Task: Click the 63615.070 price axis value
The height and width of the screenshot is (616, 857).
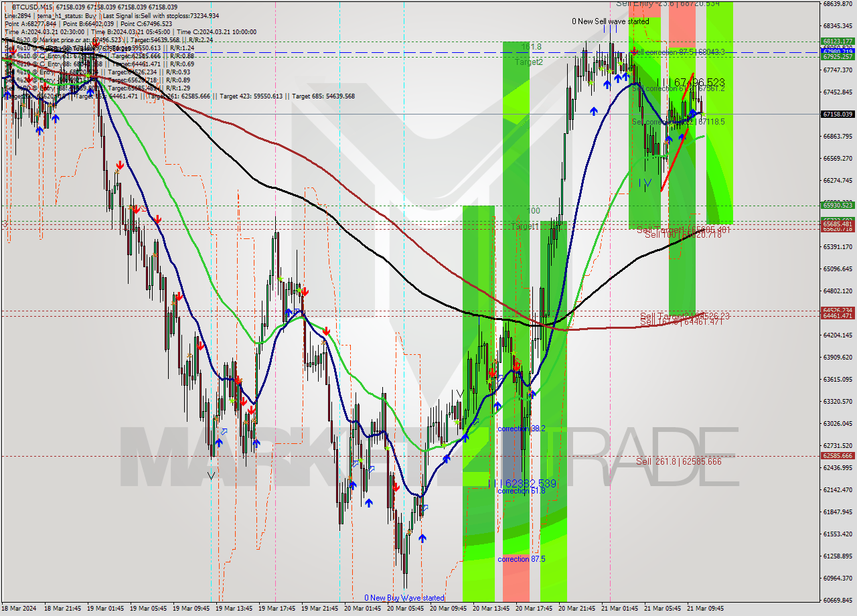Action: tap(838, 379)
